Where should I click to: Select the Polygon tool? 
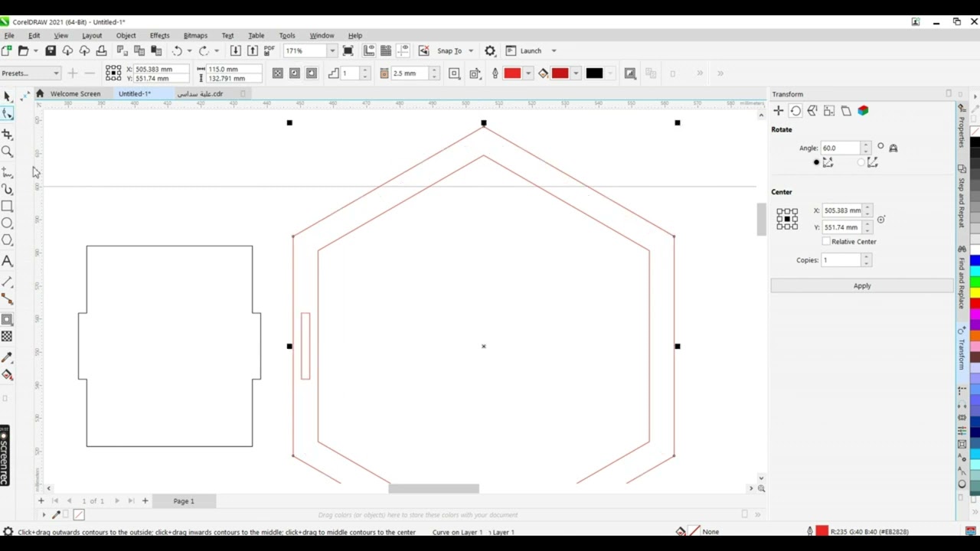click(x=7, y=240)
